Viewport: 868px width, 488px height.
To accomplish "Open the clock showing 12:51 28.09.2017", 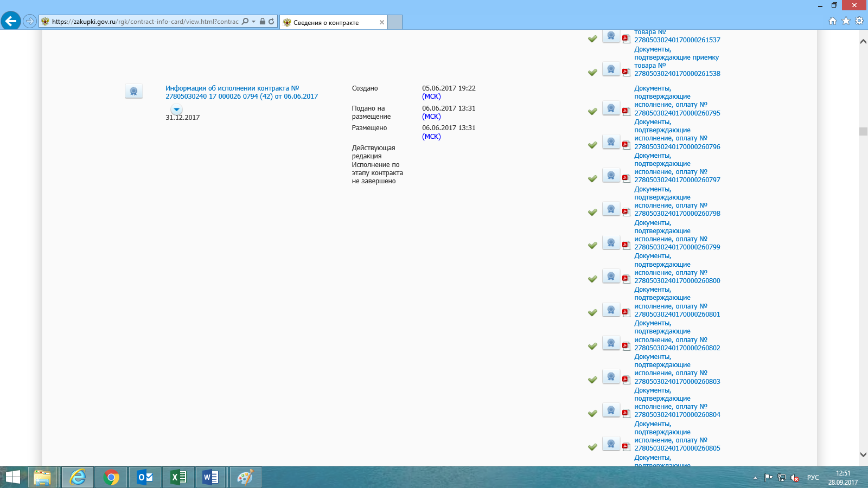I will [x=843, y=478].
